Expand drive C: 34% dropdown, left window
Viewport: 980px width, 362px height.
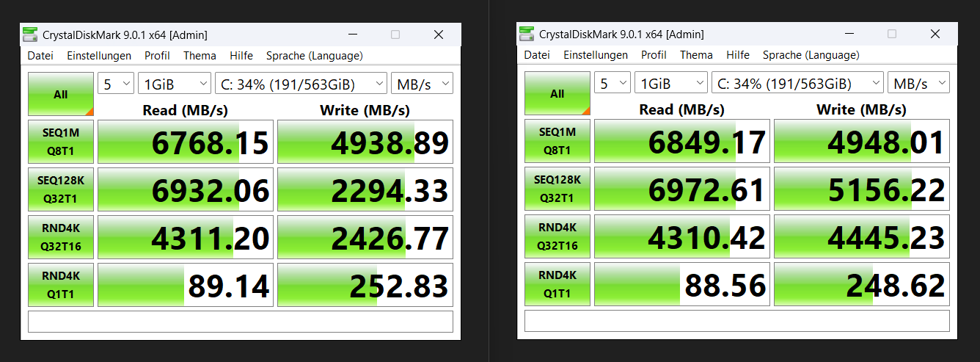[301, 84]
